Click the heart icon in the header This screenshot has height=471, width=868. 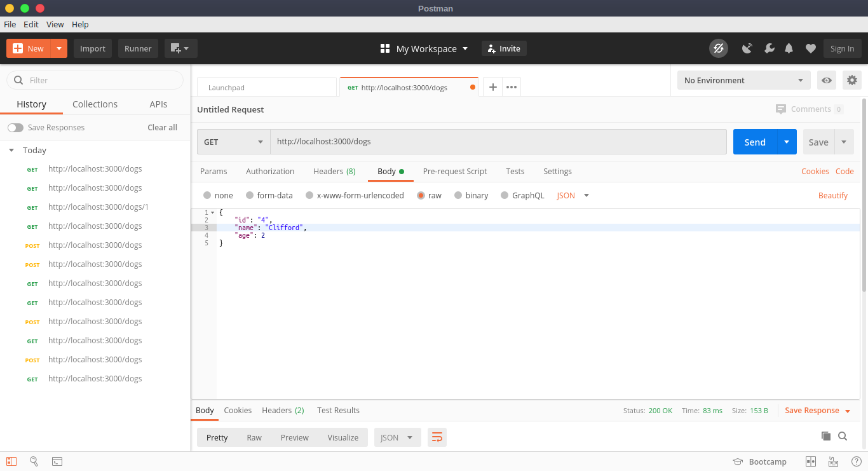[x=811, y=48]
